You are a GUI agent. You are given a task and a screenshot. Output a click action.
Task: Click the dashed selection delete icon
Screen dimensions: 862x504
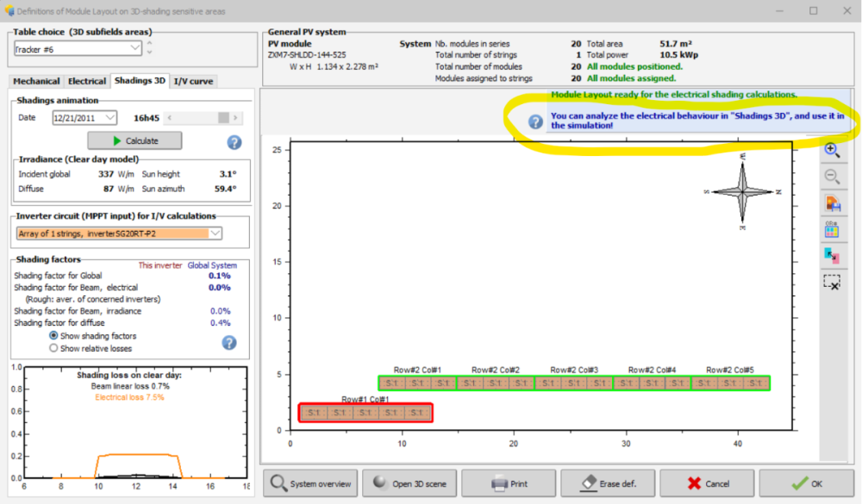(x=832, y=282)
